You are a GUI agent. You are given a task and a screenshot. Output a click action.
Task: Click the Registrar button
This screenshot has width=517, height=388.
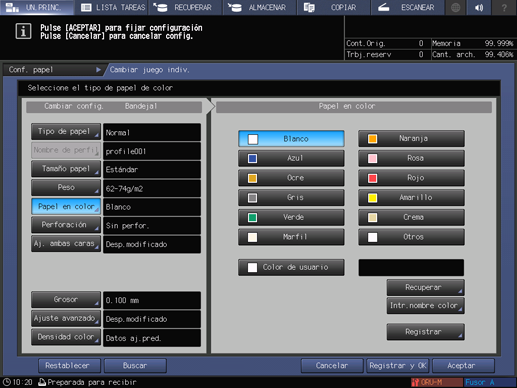tap(425, 332)
